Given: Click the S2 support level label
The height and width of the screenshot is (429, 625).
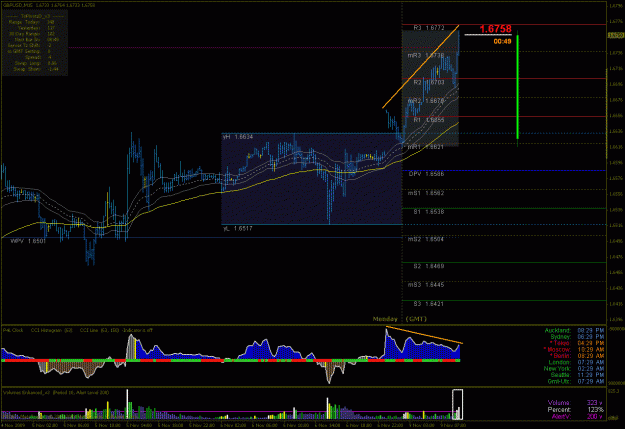Looking at the screenshot, I should [x=429, y=266].
